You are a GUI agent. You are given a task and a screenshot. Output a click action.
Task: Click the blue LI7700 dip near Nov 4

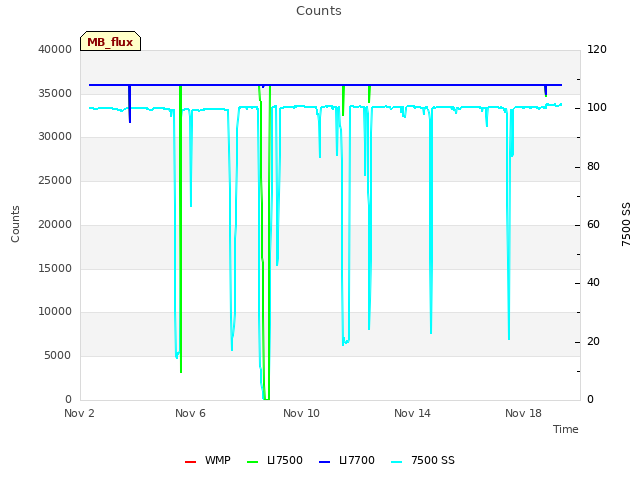click(x=130, y=104)
